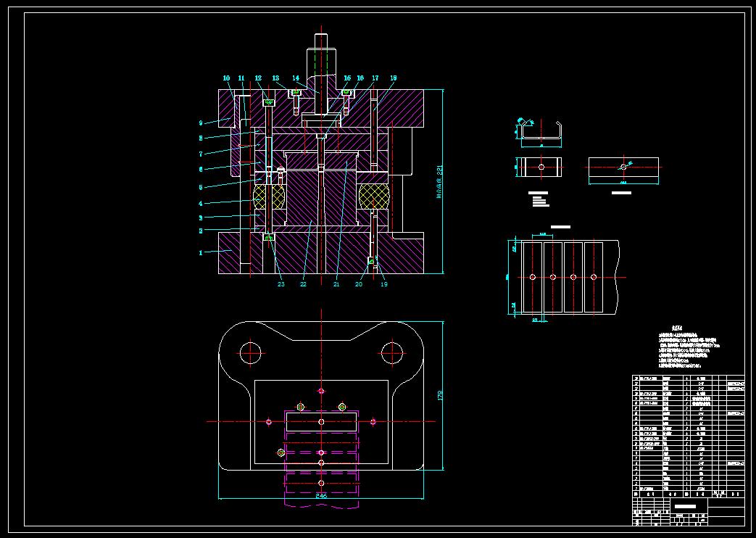
Task: Select part callout number 19
Action: (x=384, y=284)
